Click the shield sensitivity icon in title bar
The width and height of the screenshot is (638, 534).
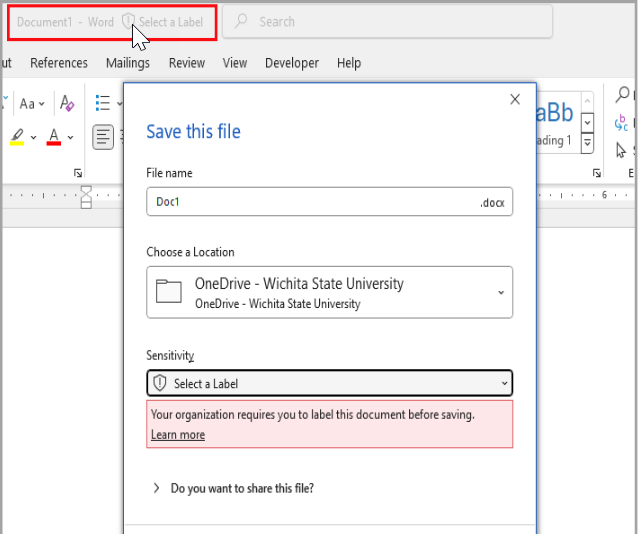click(128, 21)
